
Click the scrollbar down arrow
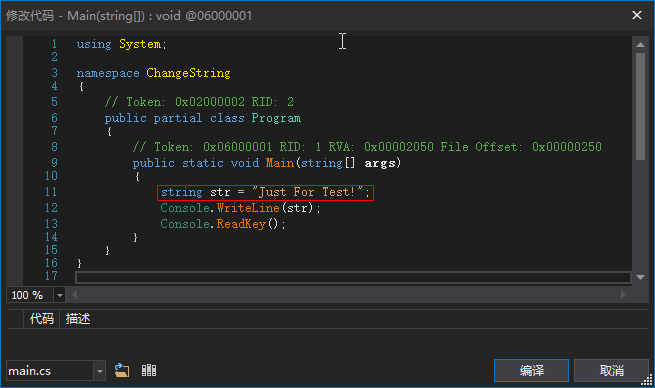tap(640, 277)
